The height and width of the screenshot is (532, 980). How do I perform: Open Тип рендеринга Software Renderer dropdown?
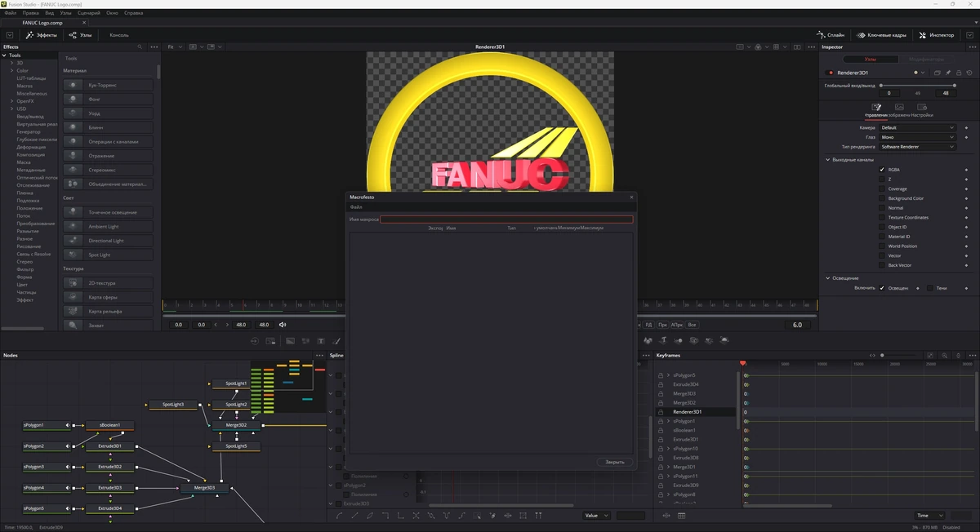(x=917, y=147)
